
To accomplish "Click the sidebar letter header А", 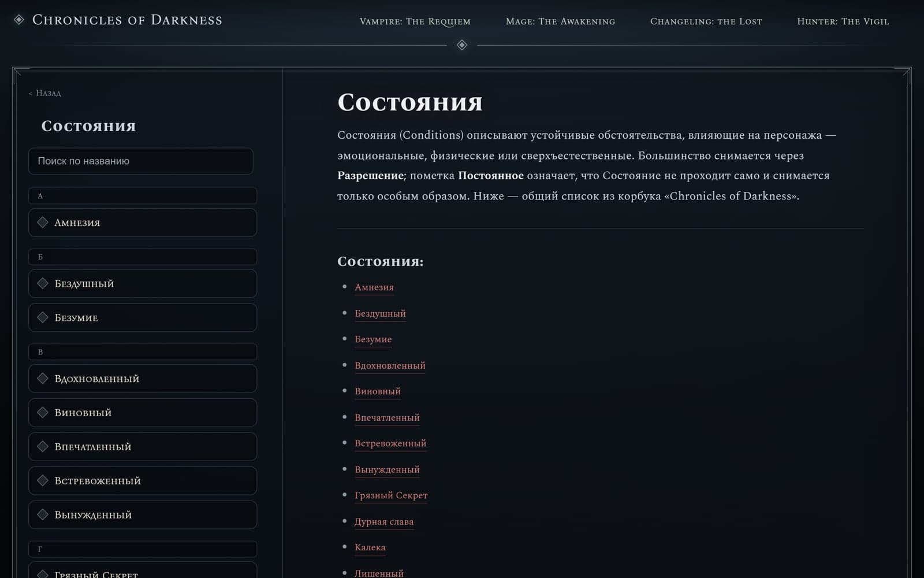I will [143, 196].
